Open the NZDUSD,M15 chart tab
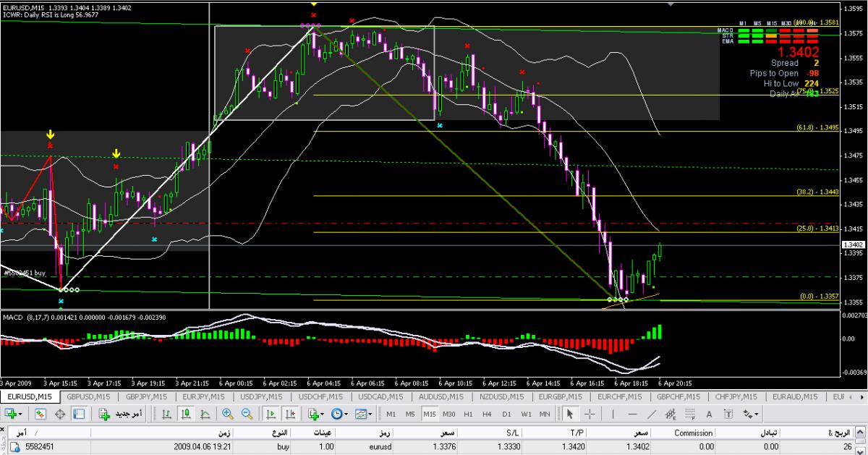The height and width of the screenshot is (455, 868). tap(501, 397)
